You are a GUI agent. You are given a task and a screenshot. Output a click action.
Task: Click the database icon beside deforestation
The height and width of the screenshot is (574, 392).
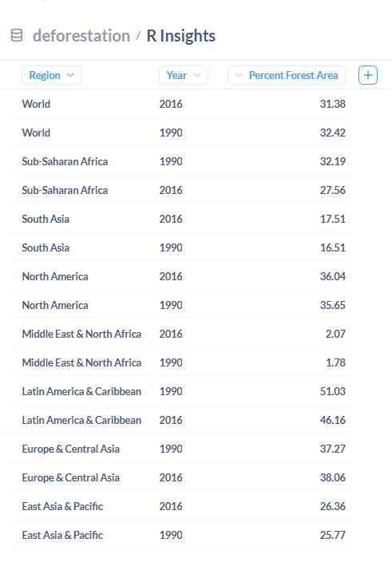point(17,36)
